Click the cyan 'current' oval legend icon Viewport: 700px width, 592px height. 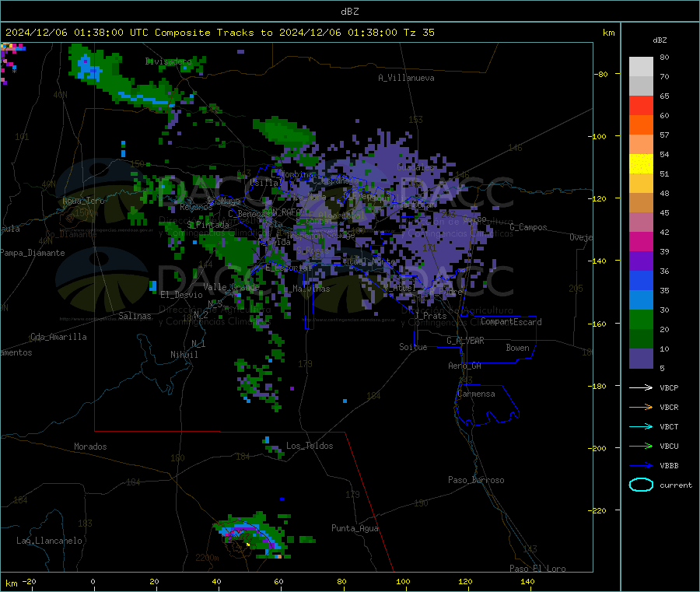pos(641,485)
